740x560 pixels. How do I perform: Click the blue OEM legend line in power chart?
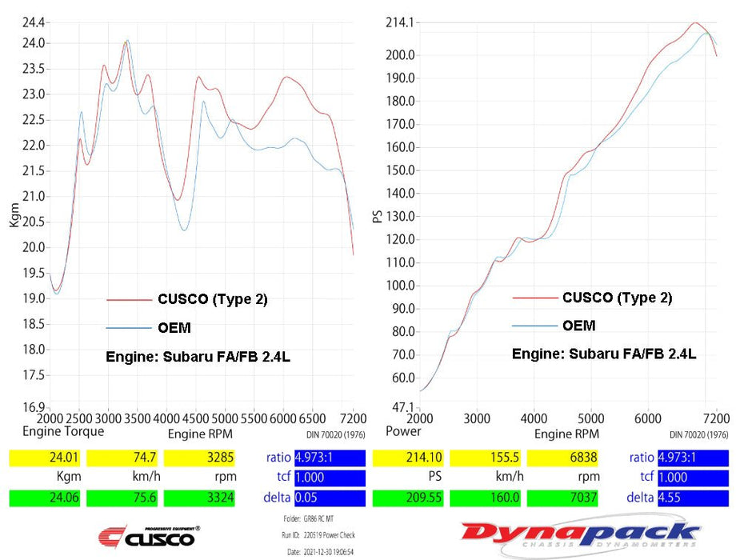coord(534,326)
